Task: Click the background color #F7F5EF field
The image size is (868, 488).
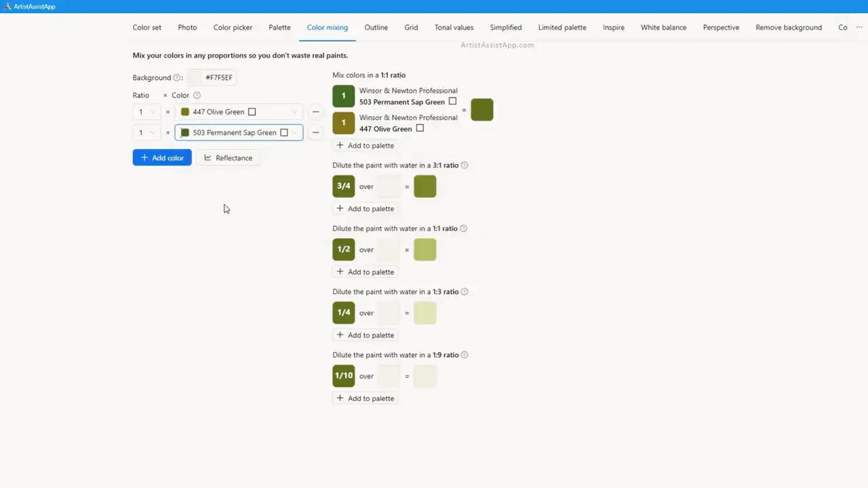Action: tap(213, 78)
